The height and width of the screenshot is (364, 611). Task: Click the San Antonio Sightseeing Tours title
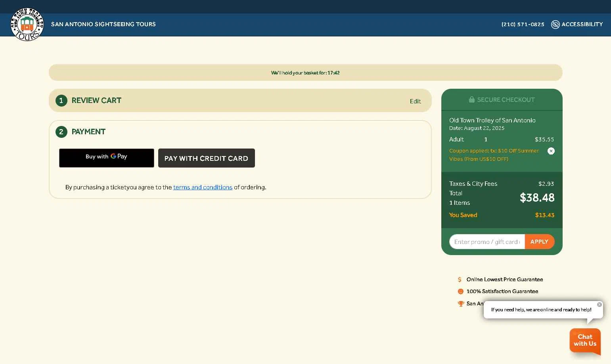click(x=103, y=24)
